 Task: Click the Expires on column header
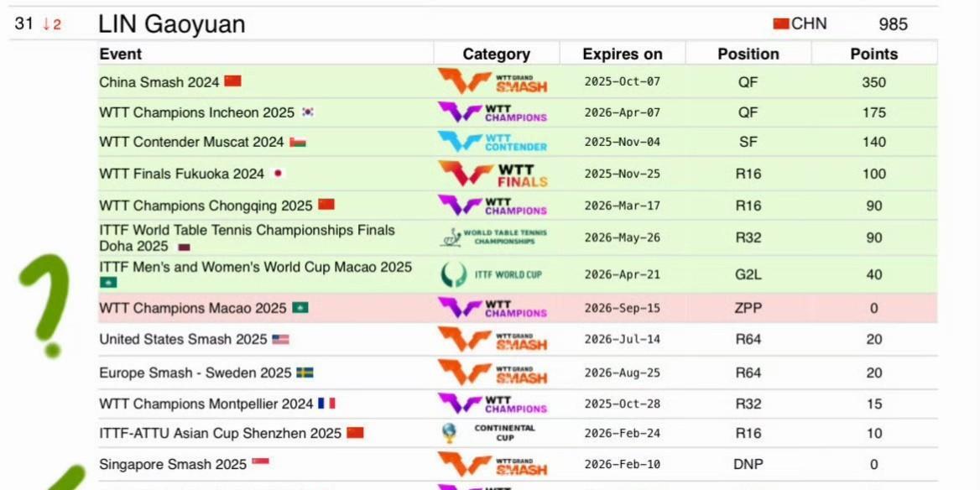coord(622,55)
